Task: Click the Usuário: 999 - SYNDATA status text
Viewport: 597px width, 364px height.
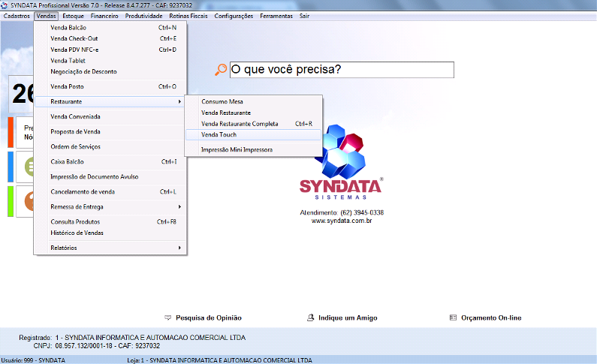Action: tap(33, 360)
